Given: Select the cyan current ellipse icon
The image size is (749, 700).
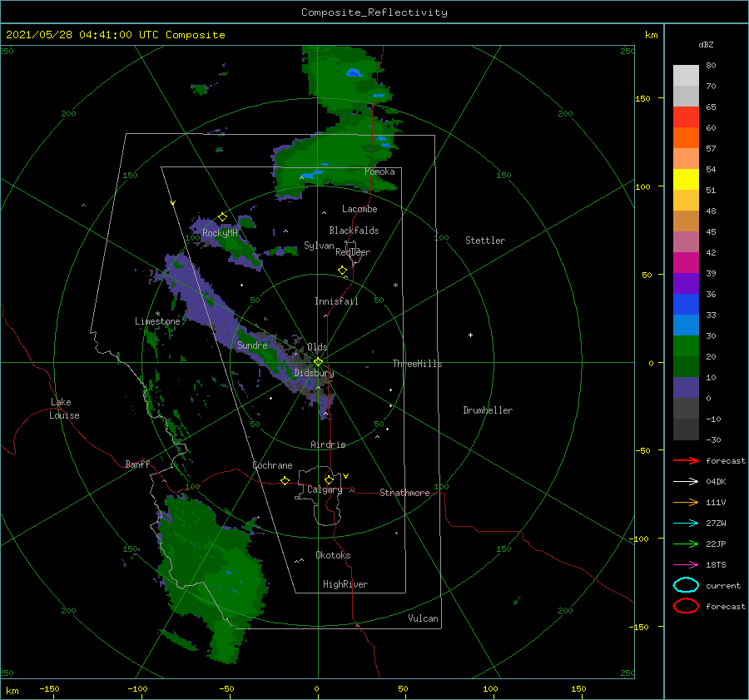Looking at the screenshot, I should click(x=686, y=585).
